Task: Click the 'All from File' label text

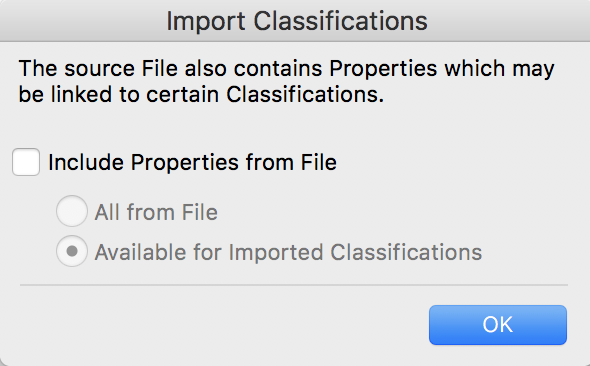Action: coord(156,212)
